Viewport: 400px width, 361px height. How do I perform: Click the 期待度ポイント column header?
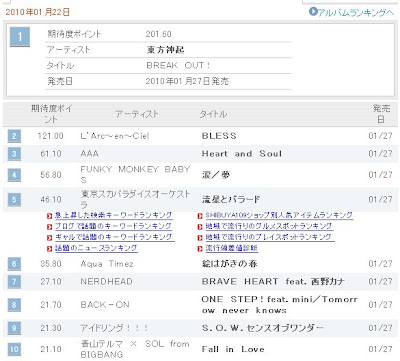(51, 114)
